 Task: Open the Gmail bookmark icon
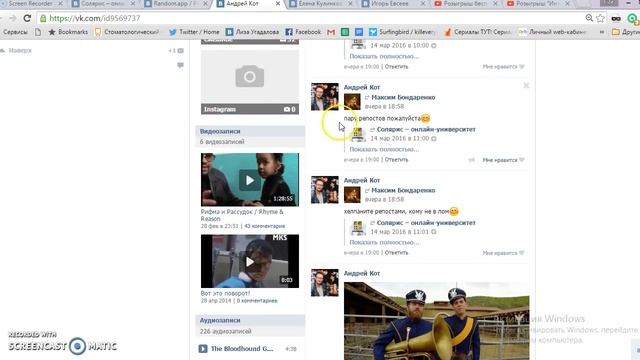click(x=331, y=32)
